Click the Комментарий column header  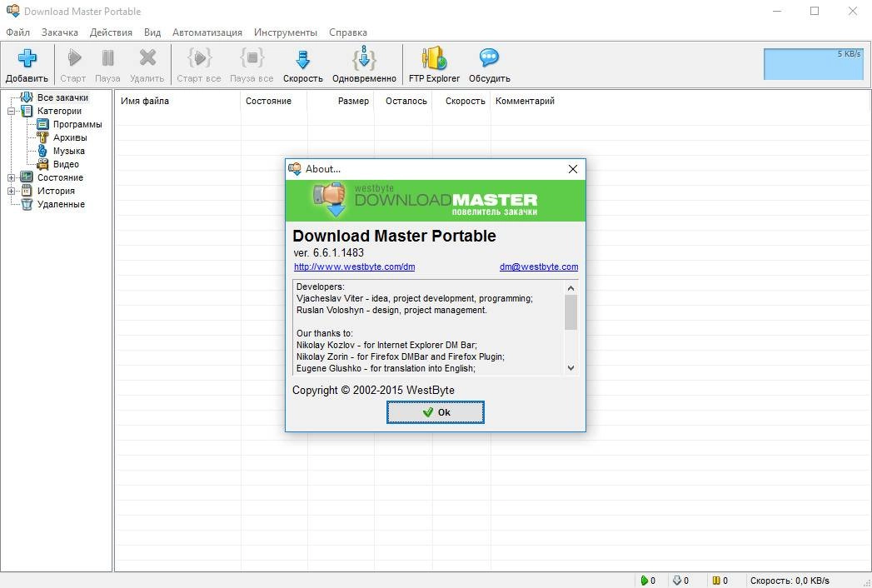point(525,101)
